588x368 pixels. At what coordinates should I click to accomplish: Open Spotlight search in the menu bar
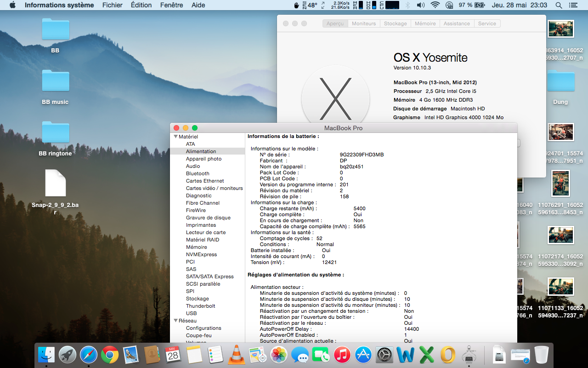click(559, 5)
